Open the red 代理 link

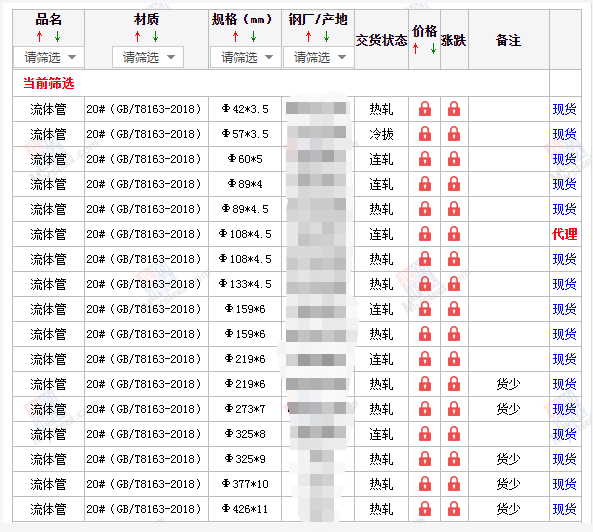(564, 234)
